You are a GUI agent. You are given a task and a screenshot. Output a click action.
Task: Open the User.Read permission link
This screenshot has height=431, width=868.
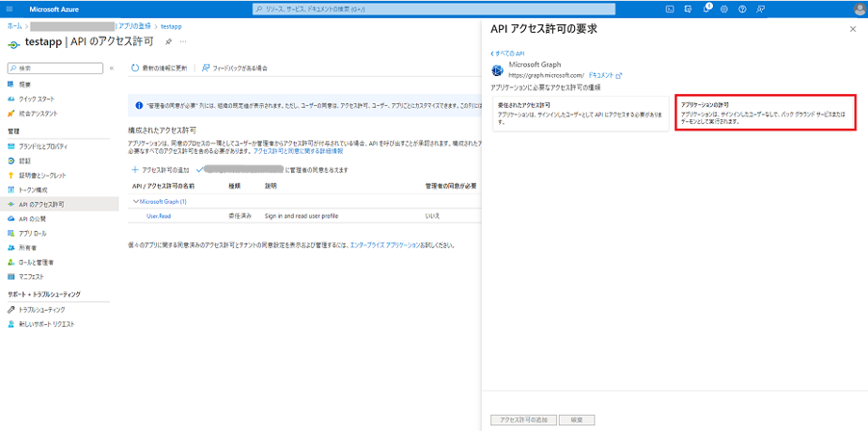tap(159, 216)
